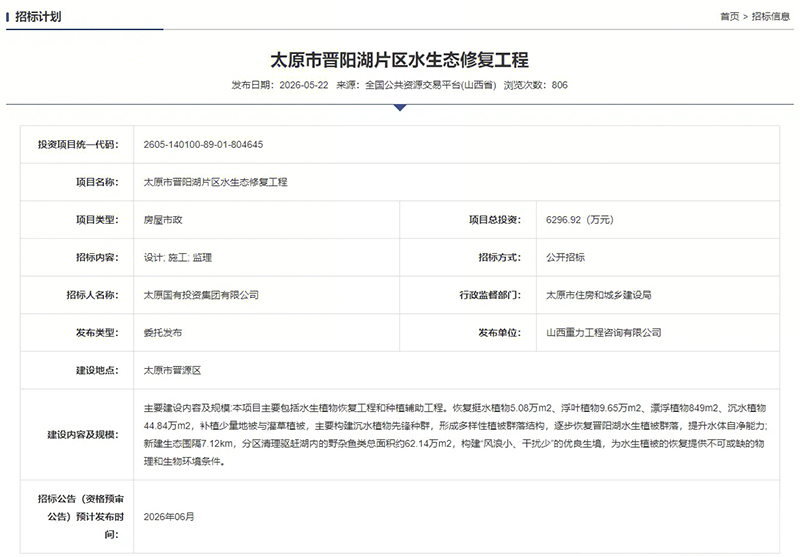Image resolution: width=800 pixels, height=557 pixels.
Task: Click the project name value in the table
Action: pyautogui.click(x=215, y=182)
